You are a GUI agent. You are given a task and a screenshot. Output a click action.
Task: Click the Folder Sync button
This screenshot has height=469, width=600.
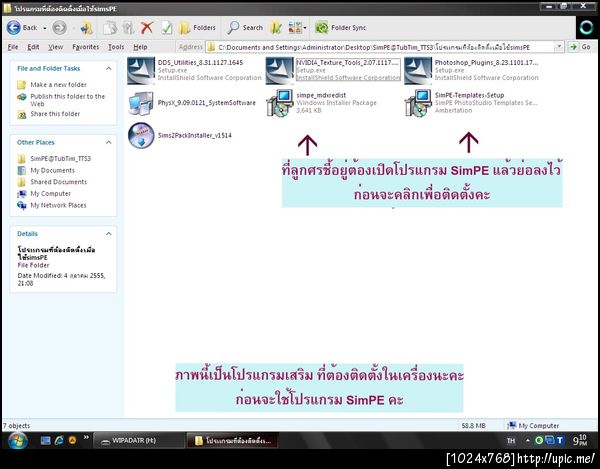coord(341,28)
